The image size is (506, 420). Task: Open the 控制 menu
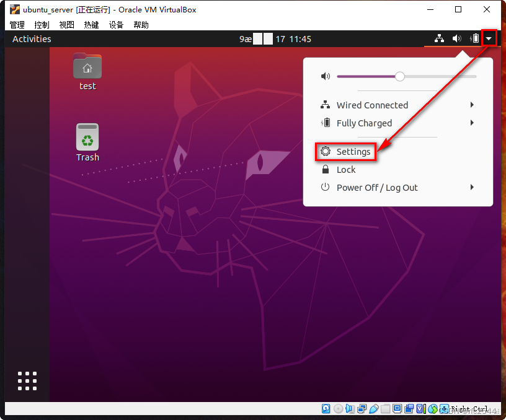point(42,25)
